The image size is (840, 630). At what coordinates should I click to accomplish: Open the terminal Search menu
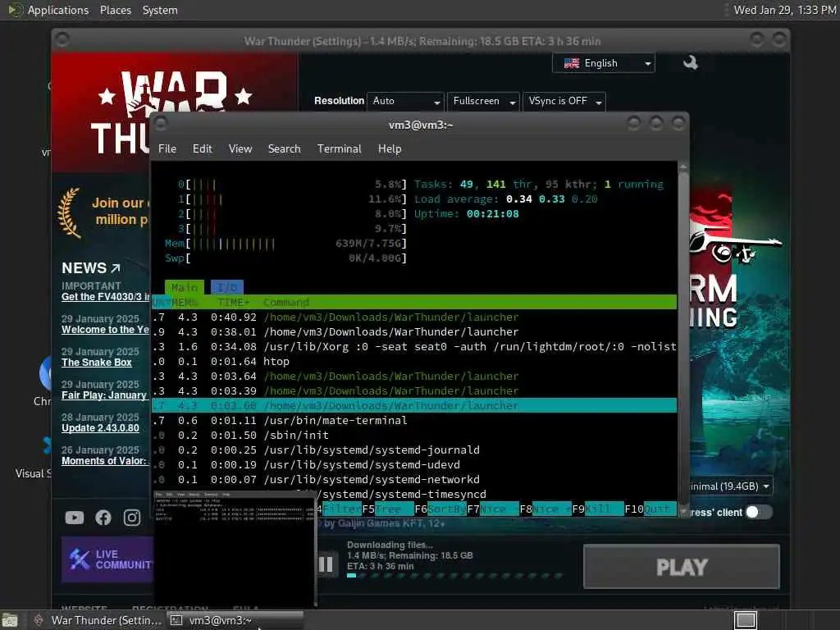(x=284, y=149)
